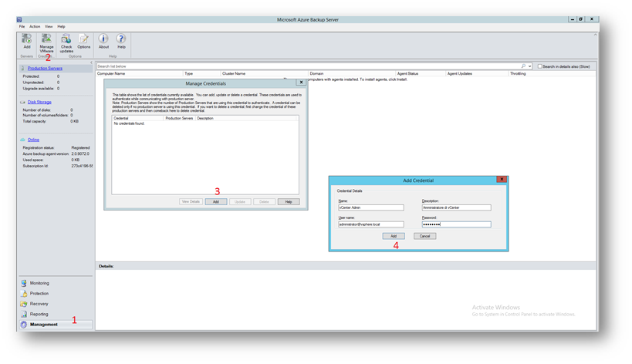Click Add in Manage Credentials dialog
Image resolution: width=632 pixels, height=364 pixels.
point(216,202)
